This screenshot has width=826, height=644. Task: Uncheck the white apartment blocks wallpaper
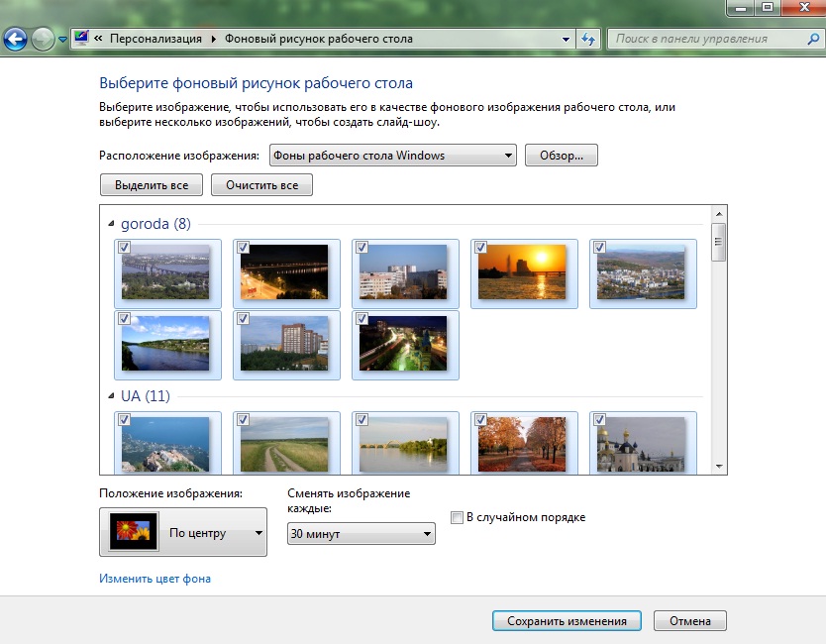(361, 247)
